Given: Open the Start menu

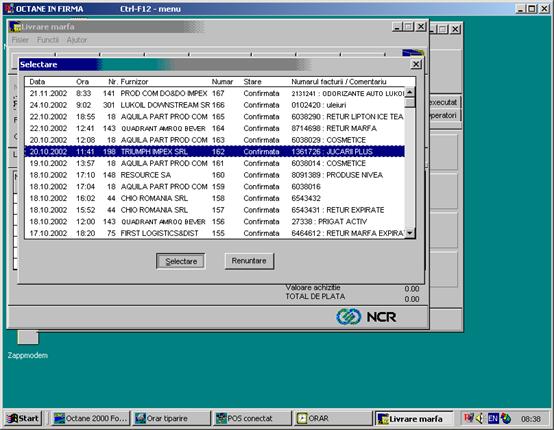Looking at the screenshot, I should (23, 418).
